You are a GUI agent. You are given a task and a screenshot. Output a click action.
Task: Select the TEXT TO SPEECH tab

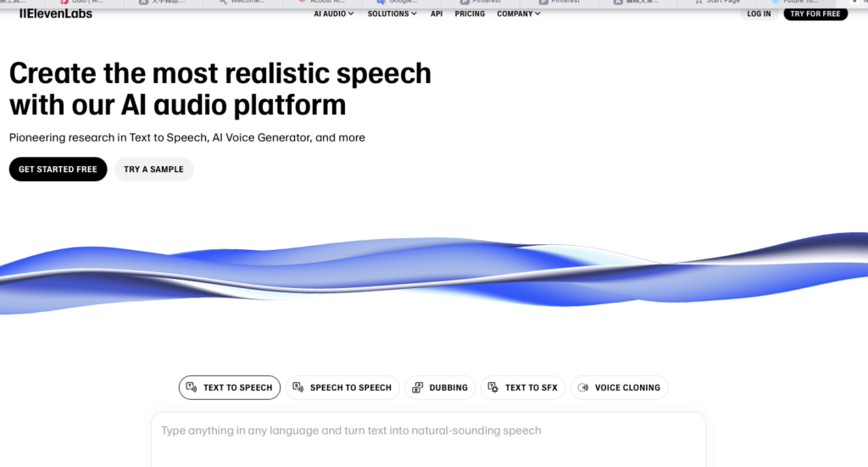pyautogui.click(x=230, y=387)
